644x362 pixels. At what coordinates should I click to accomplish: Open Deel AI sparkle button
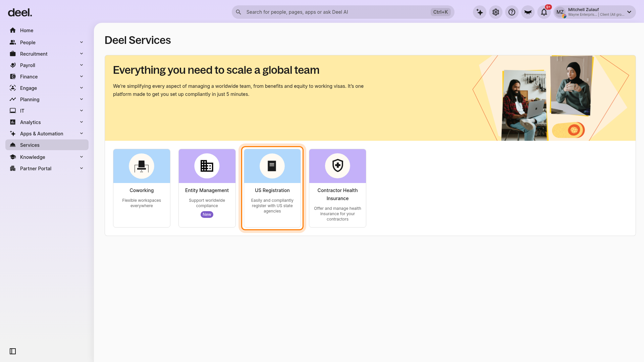tap(480, 12)
